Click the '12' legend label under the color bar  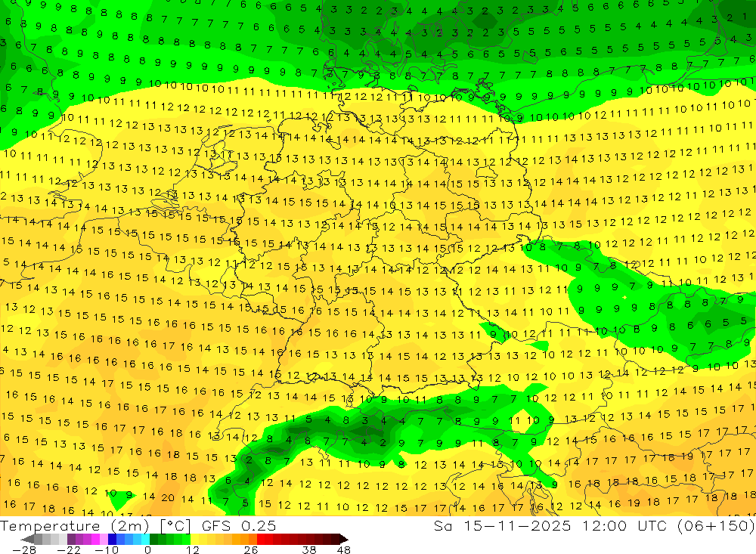point(193,549)
